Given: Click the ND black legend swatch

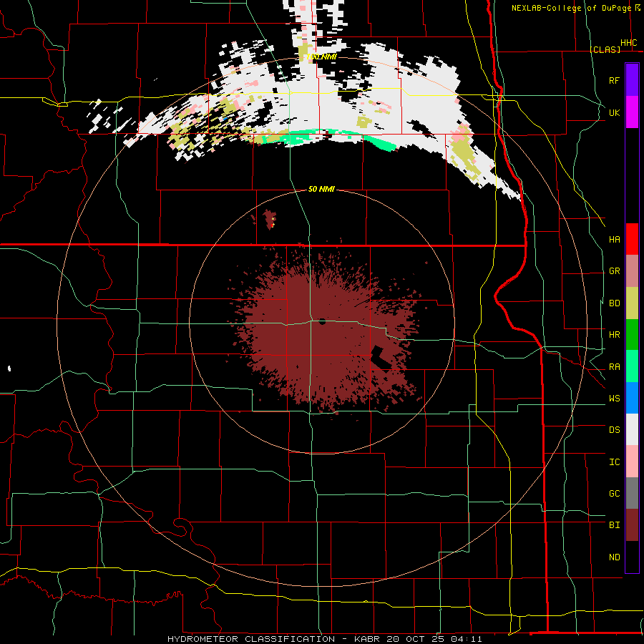Looking at the screenshot, I should 632,557.
